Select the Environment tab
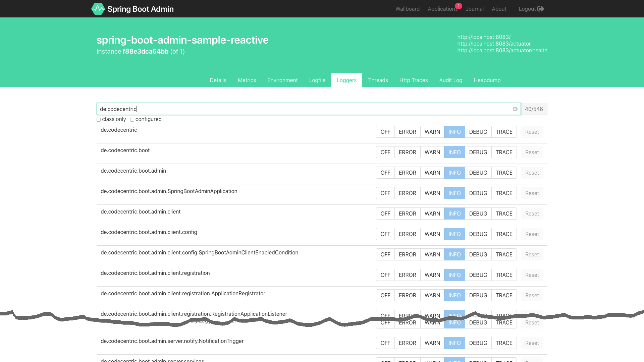Image resolution: width=644 pixels, height=362 pixels. 282,80
